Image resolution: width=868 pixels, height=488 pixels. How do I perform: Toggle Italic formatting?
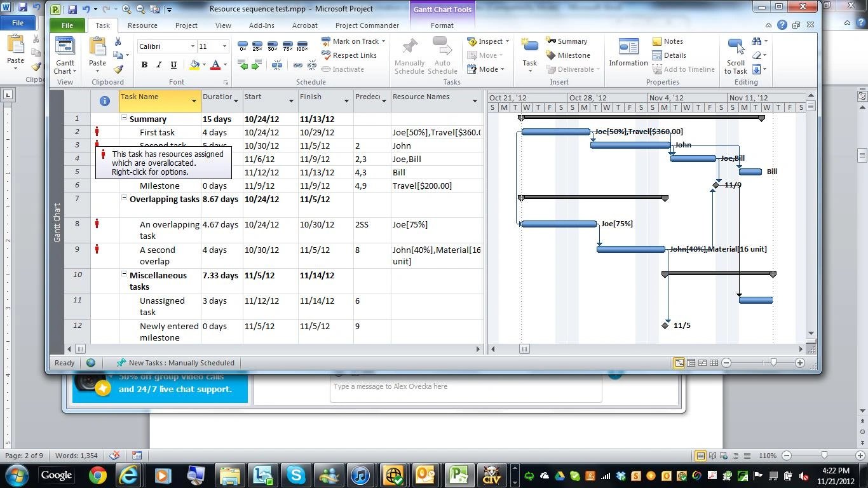coord(158,65)
